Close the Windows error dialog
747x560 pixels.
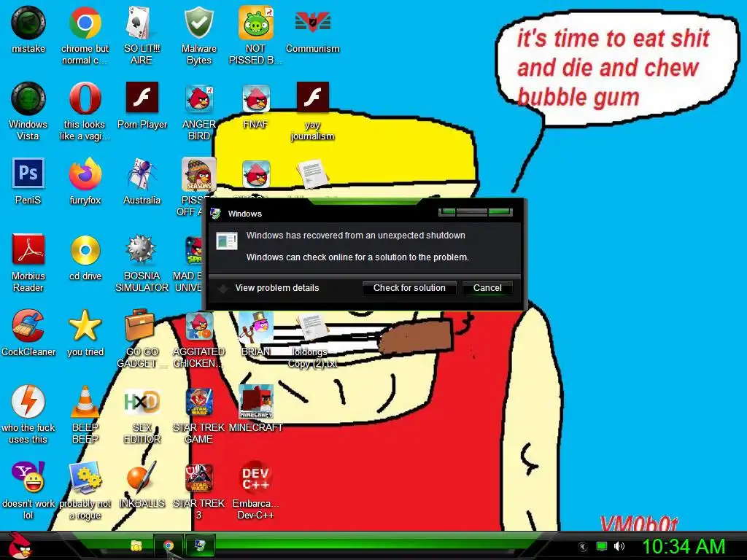click(500, 212)
